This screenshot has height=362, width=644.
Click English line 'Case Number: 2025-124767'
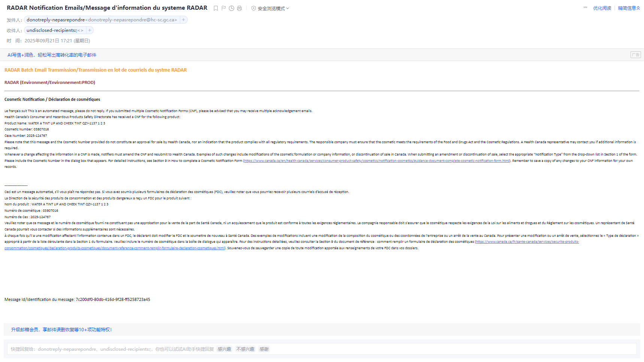click(x=26, y=136)
